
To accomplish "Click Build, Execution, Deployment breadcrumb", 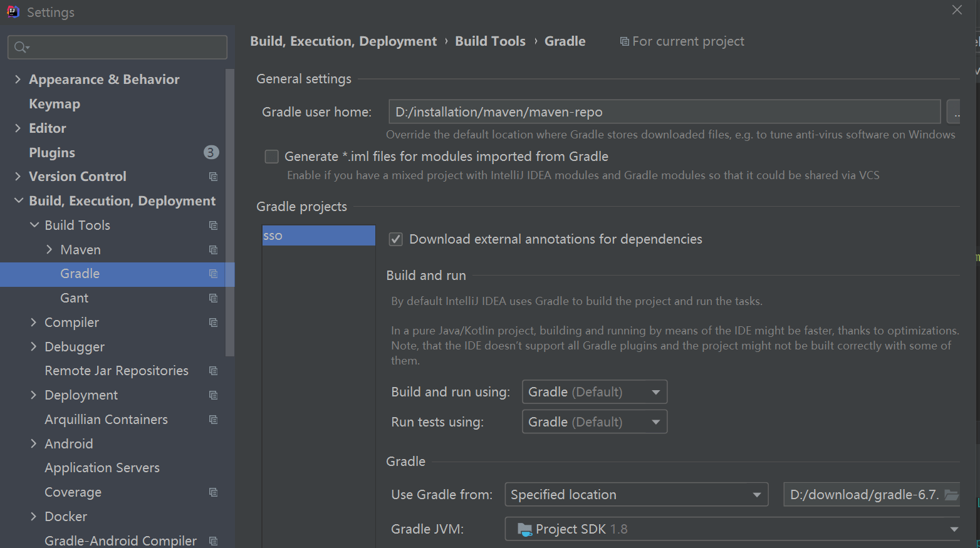I will pyautogui.click(x=343, y=41).
